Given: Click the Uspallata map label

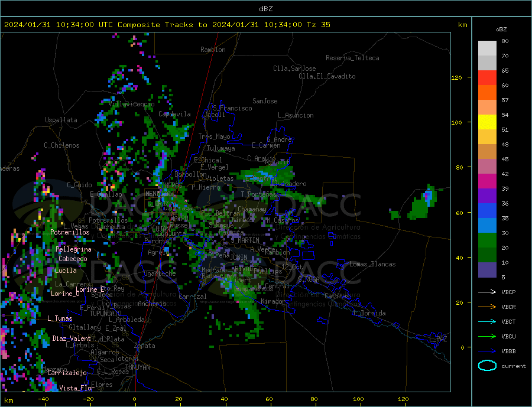Looking at the screenshot, I should tap(61, 120).
